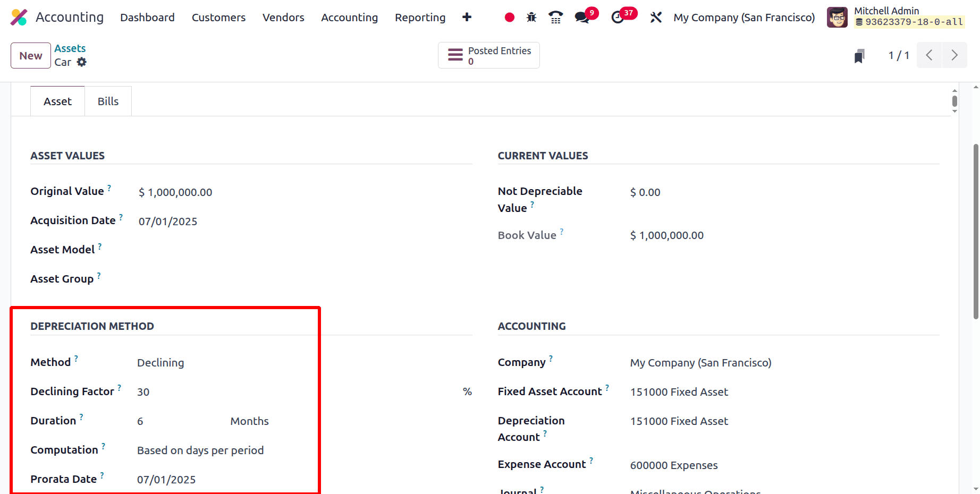Click the Posted Entries filter icon
This screenshot has width=980, height=494.
(x=455, y=55)
